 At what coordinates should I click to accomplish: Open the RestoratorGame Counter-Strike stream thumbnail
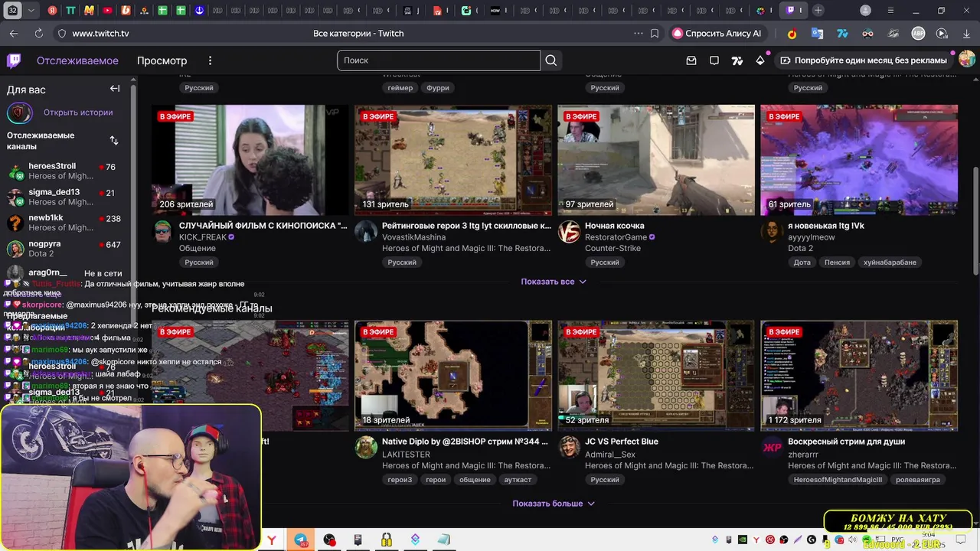[x=656, y=160]
